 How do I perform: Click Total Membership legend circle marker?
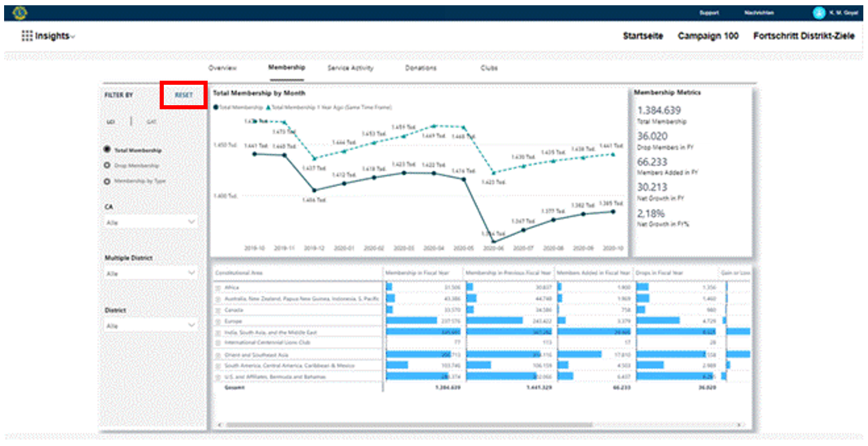pyautogui.click(x=216, y=108)
